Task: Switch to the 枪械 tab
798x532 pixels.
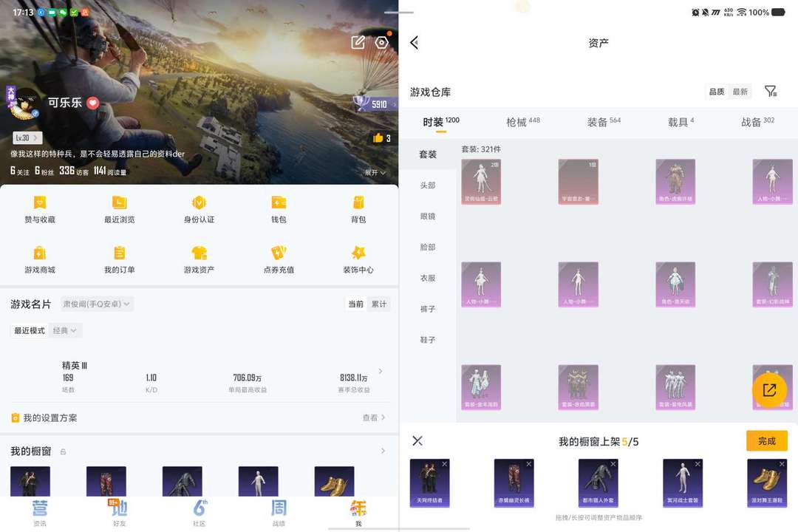Action: (522, 122)
